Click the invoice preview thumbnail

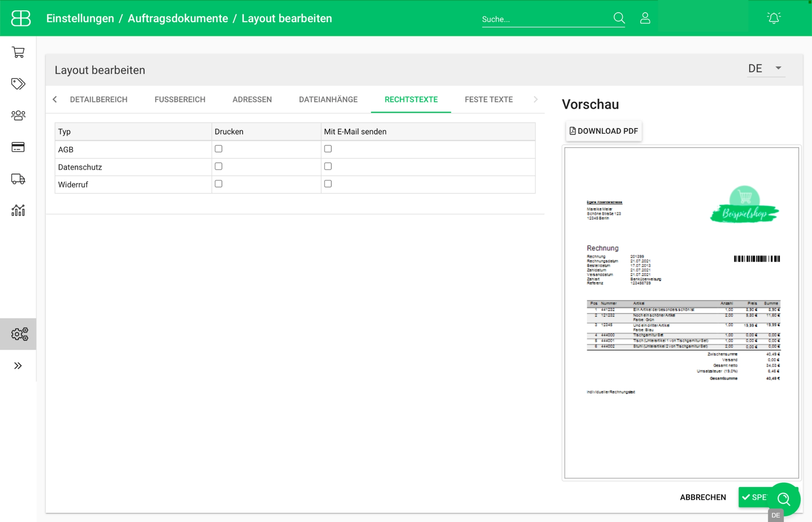(681, 313)
